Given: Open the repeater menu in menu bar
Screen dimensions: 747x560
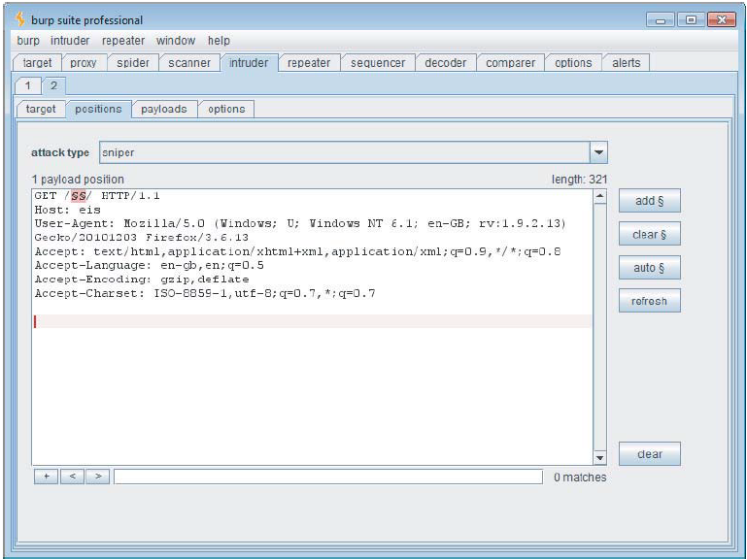Looking at the screenshot, I should [123, 41].
